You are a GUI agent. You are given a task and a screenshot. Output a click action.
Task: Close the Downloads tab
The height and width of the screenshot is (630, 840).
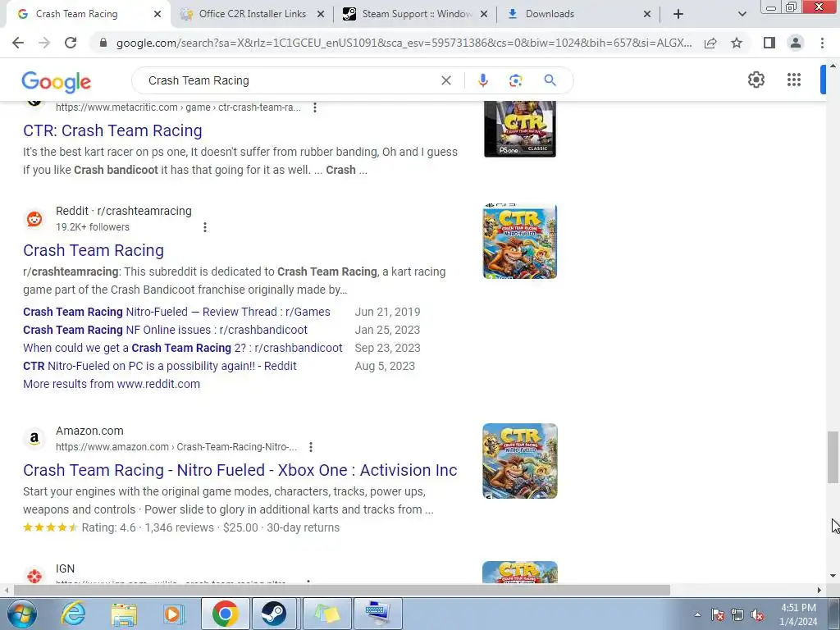coord(647,15)
